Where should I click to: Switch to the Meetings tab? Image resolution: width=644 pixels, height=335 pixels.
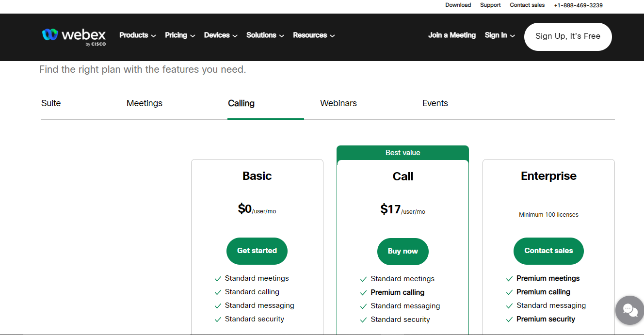(145, 103)
